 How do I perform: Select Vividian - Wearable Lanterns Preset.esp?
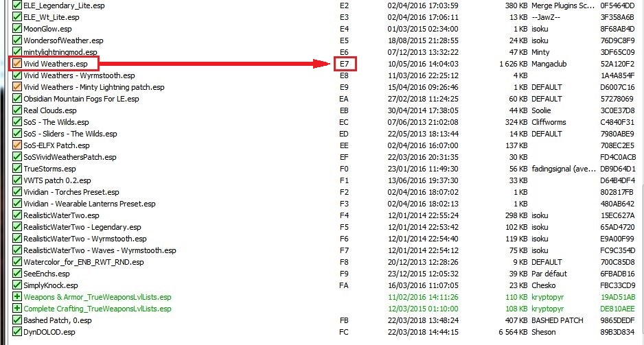tap(89, 204)
